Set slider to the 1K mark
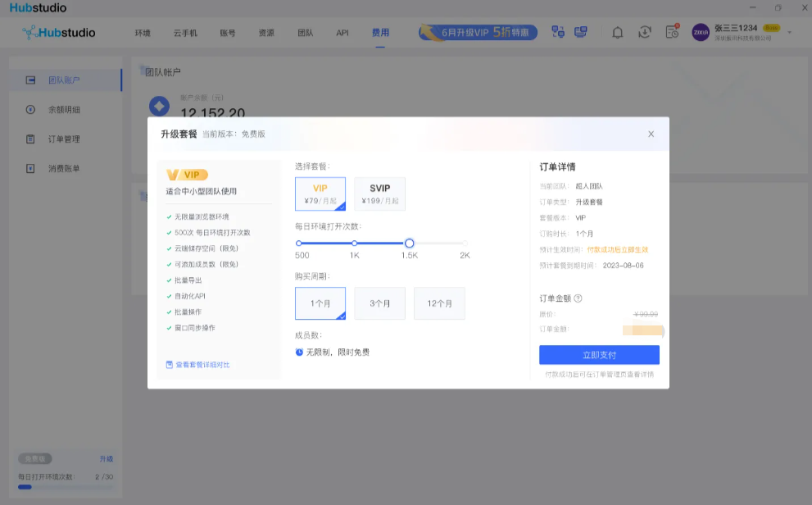Image resolution: width=812 pixels, height=505 pixels. pyautogui.click(x=354, y=243)
